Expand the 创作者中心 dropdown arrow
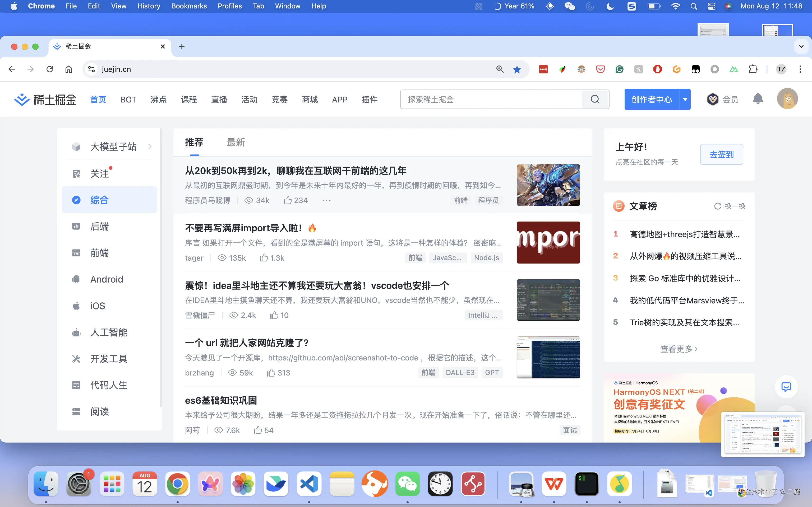This screenshot has height=507, width=812. pyautogui.click(x=685, y=99)
